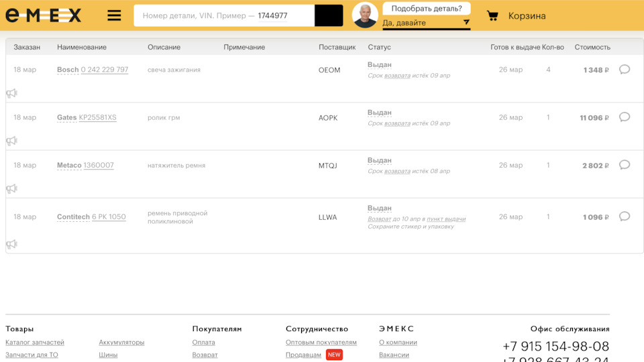This screenshot has height=362, width=644.
Task: Open chat for the Bosch order
Action: point(625,69)
